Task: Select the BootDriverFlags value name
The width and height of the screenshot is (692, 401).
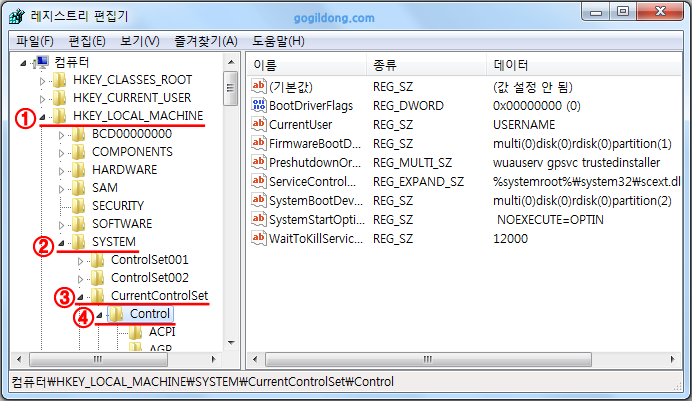Action: tap(311, 106)
